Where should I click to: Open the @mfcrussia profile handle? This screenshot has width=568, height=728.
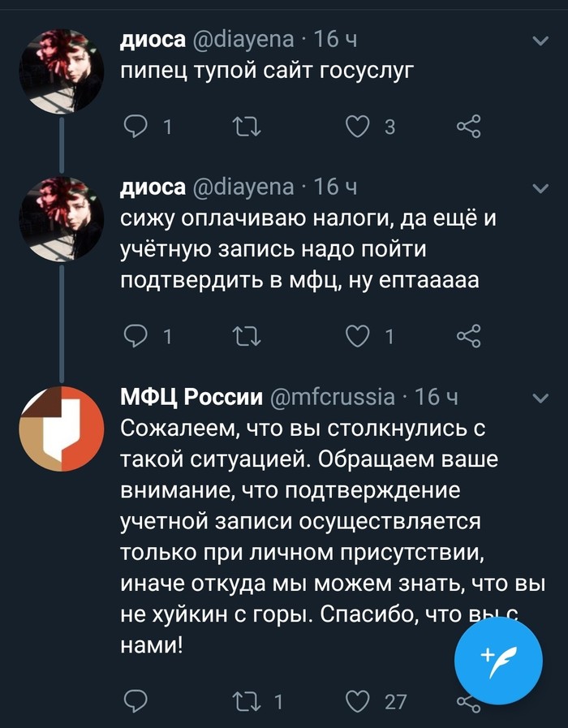(332, 397)
